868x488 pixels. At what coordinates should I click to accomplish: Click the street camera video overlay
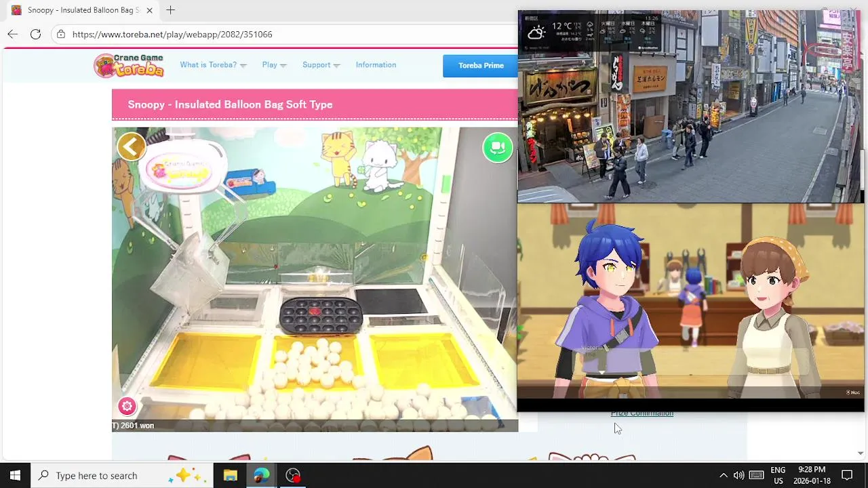pyautogui.click(x=690, y=106)
